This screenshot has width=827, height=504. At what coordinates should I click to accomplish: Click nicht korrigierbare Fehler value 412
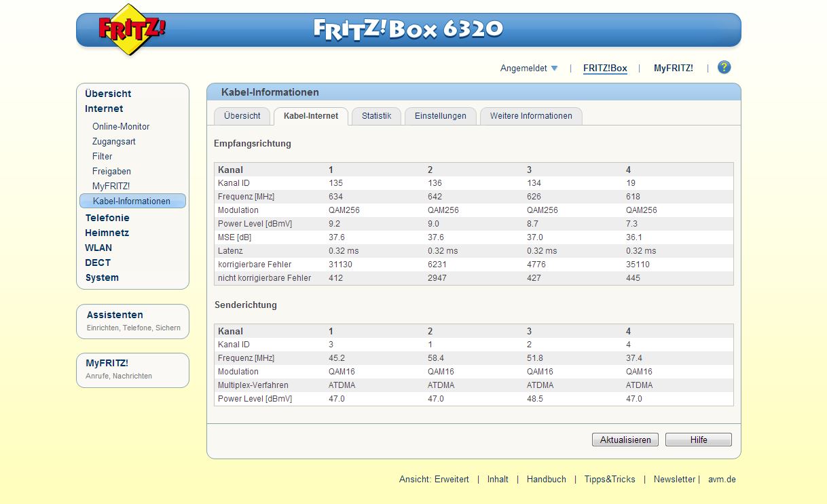335,278
